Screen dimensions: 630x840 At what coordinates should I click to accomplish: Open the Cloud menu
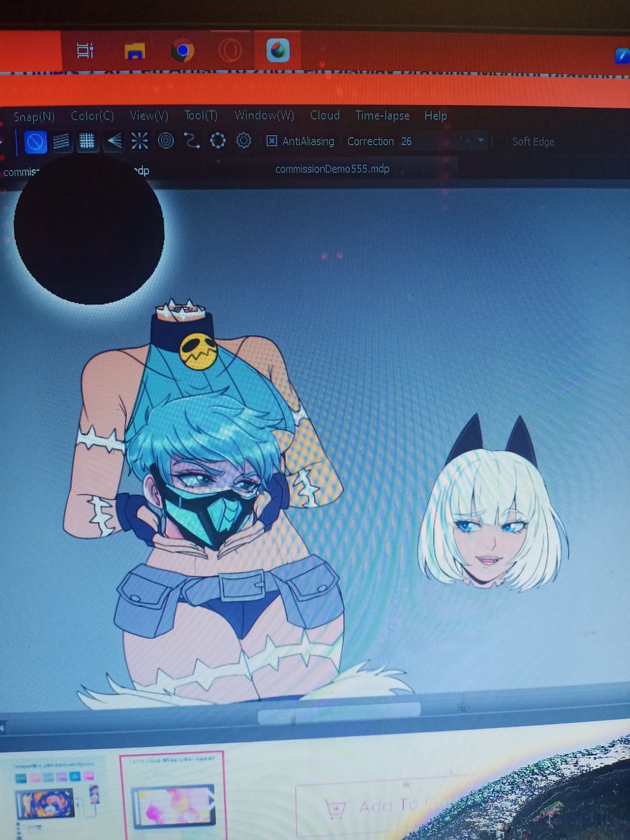tap(325, 116)
